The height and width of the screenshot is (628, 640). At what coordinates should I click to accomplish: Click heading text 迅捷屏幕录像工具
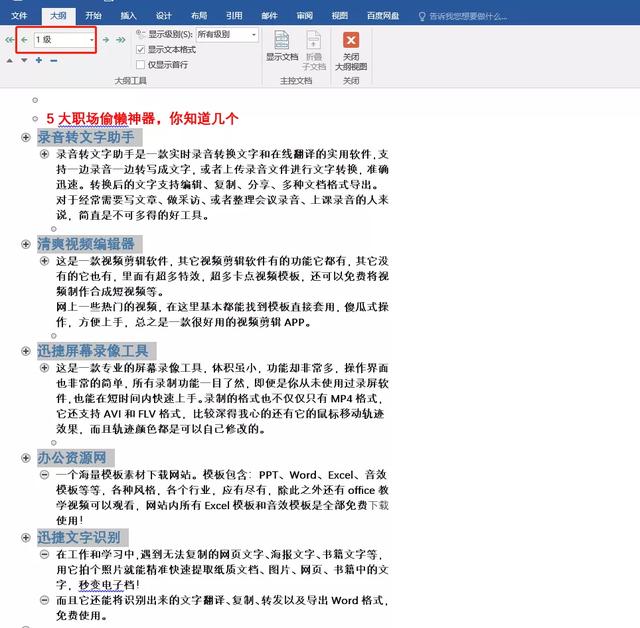(x=93, y=351)
